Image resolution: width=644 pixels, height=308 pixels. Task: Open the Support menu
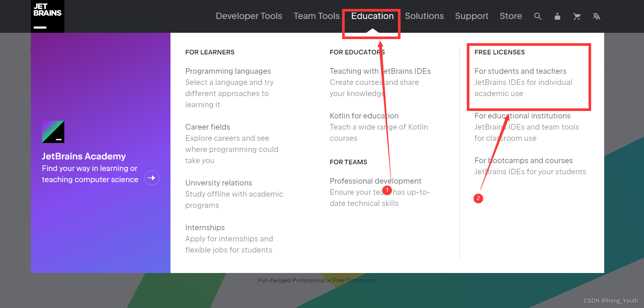472,16
